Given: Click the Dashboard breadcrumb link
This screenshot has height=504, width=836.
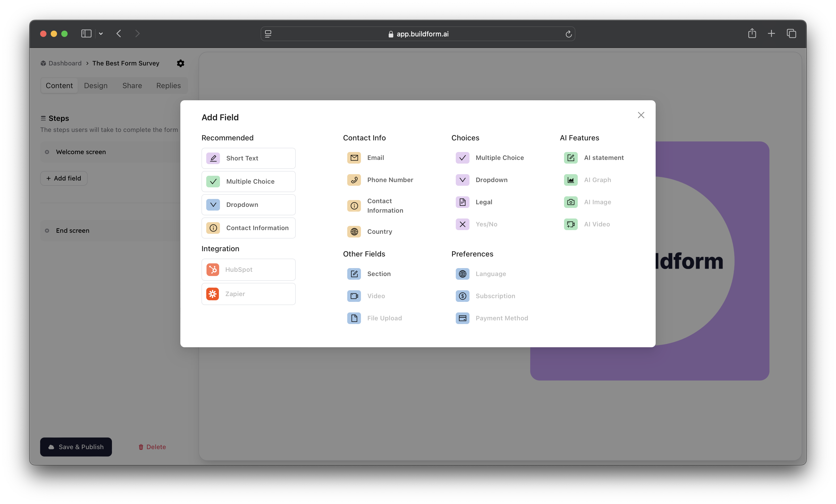Looking at the screenshot, I should pyautogui.click(x=64, y=63).
